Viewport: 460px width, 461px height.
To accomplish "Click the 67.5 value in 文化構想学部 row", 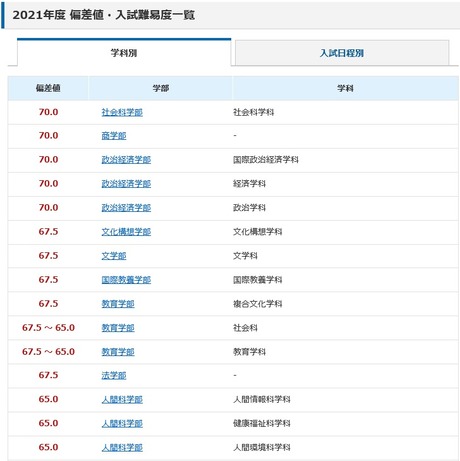I will point(48,232).
